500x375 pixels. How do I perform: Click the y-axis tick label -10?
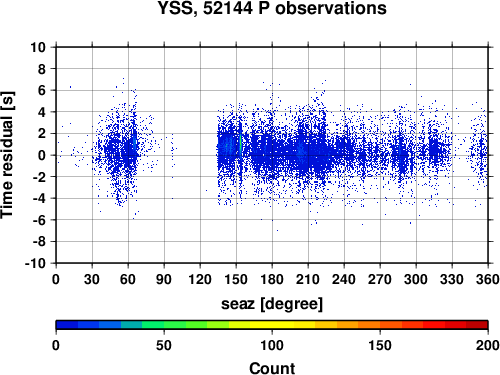tap(35, 263)
